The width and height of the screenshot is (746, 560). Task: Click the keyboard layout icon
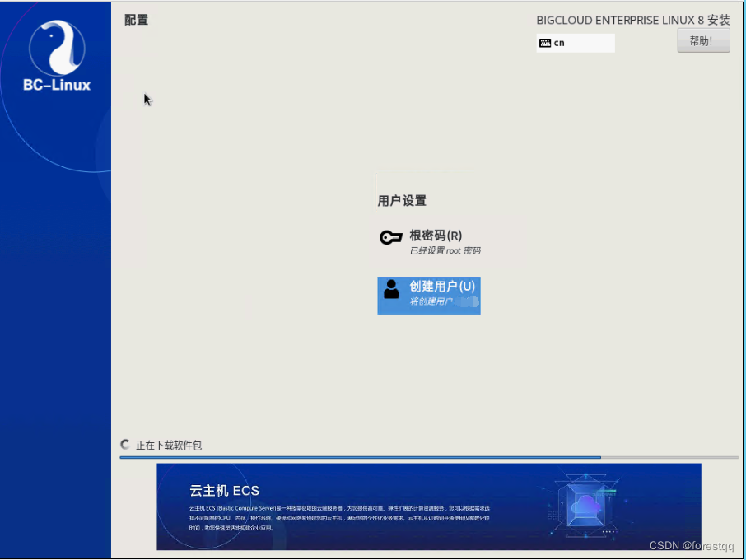[x=545, y=44]
